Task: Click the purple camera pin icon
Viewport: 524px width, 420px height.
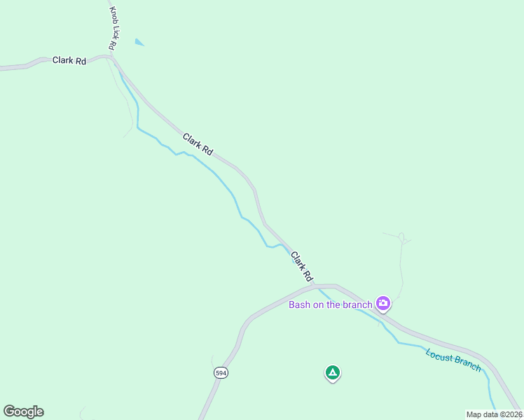Action: (383, 304)
